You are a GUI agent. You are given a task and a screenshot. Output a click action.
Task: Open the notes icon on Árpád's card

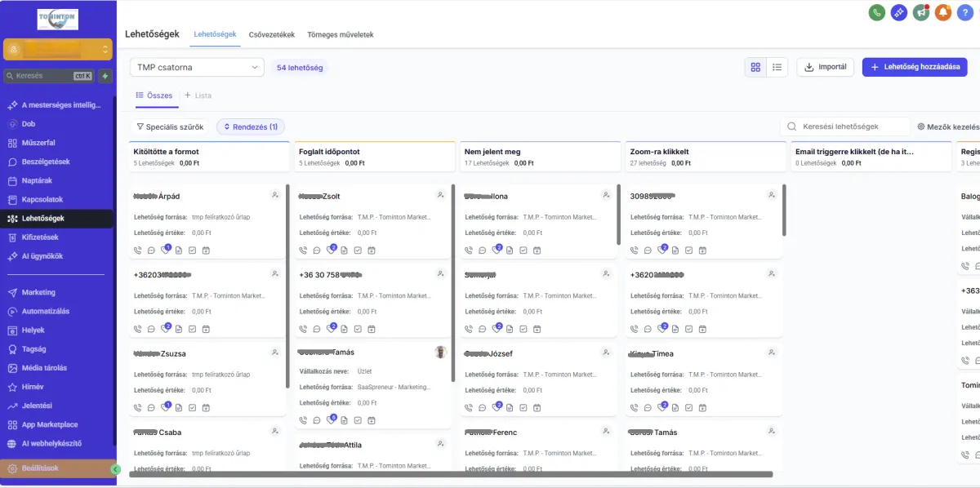[179, 250]
